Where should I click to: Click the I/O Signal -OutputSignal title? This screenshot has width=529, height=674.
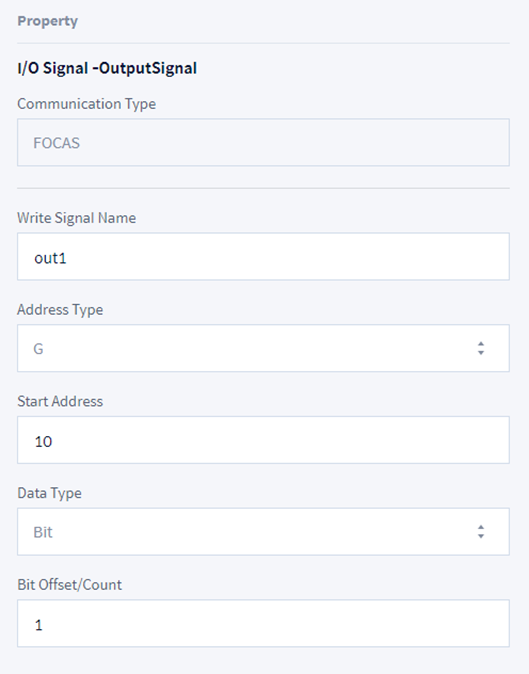pos(107,68)
